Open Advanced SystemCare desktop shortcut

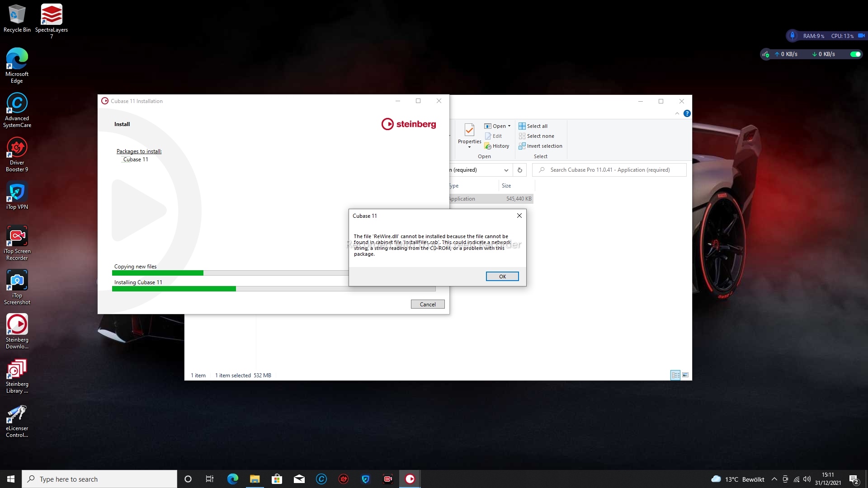pos(17,110)
